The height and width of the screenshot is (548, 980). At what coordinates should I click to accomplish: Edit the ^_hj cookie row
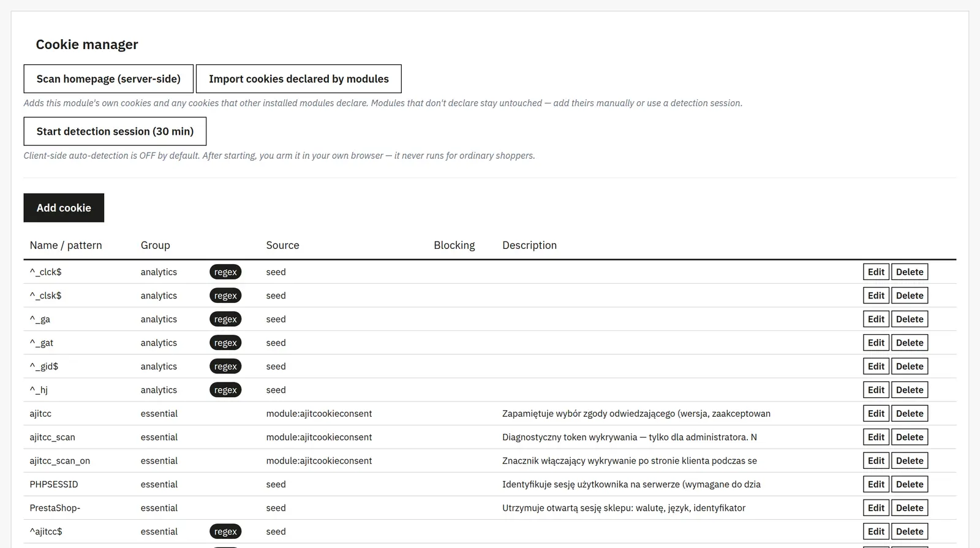(876, 390)
